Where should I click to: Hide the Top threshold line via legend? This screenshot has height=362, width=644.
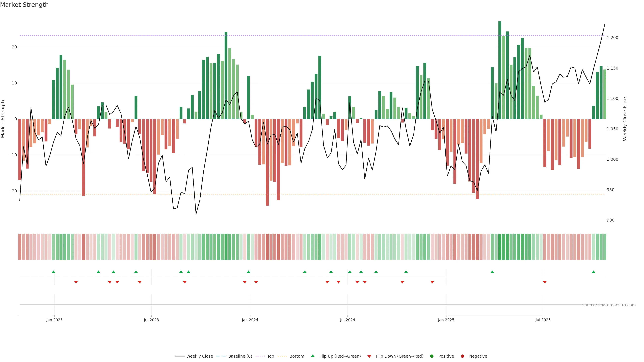[270, 356]
